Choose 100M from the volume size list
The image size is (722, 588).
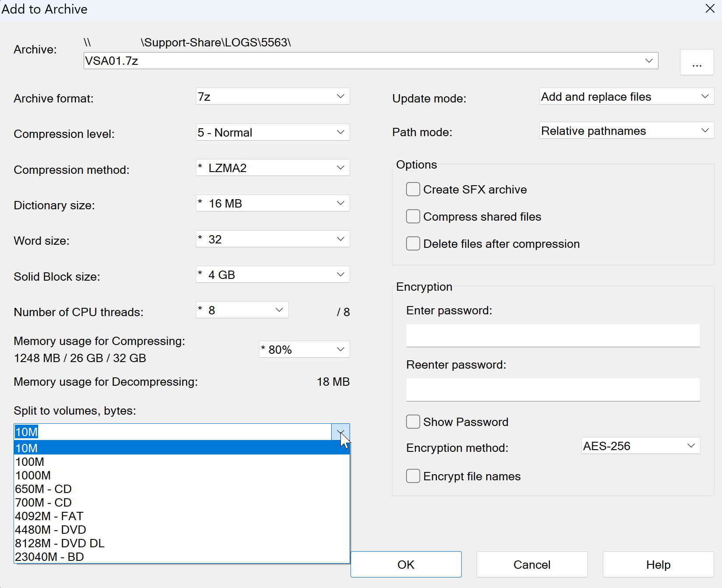182,461
